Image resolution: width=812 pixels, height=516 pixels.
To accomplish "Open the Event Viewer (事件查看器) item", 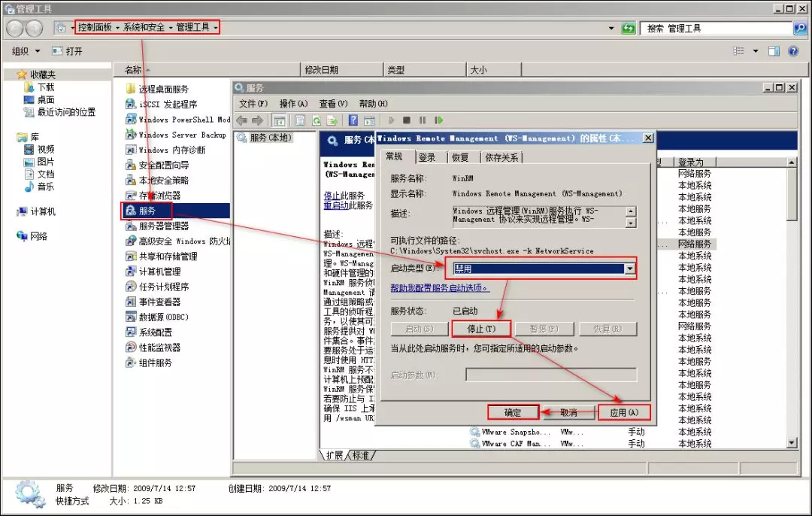I will 159,302.
